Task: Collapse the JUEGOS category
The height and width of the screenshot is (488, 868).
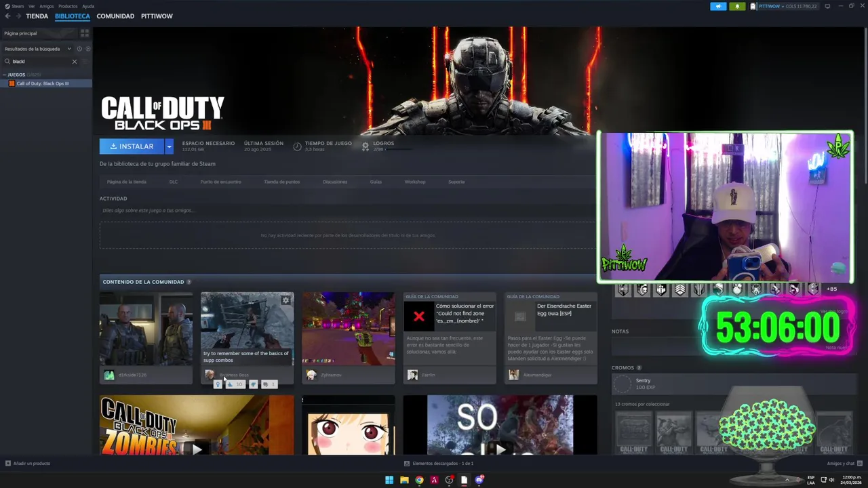Action: 5,75
